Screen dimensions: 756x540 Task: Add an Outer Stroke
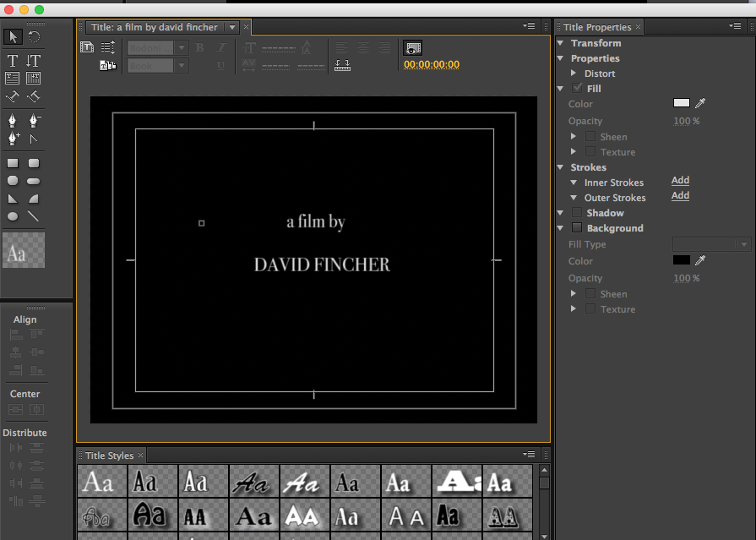(x=680, y=195)
